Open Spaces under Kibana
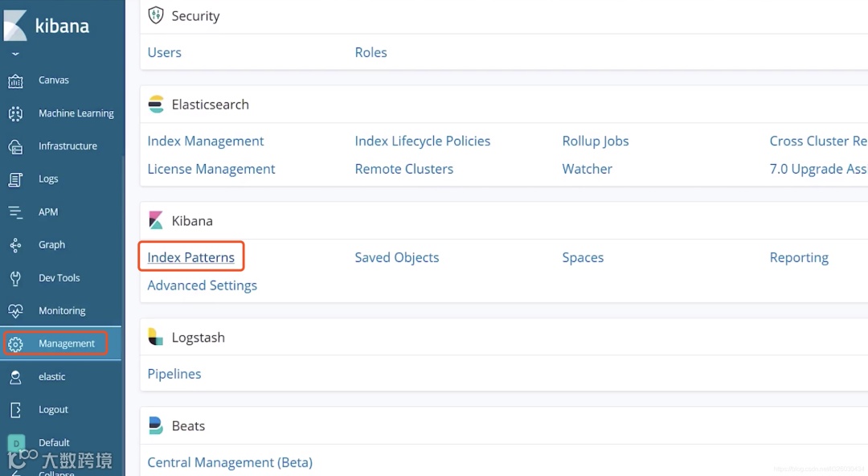868x476 pixels. [x=583, y=257]
